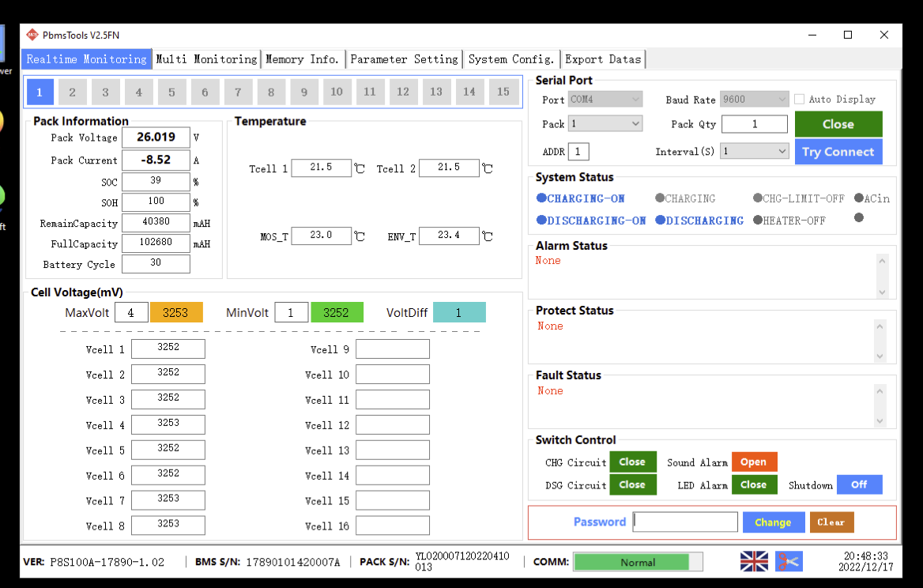923x588 pixels.
Task: Switch to Realtime Monitoring tab
Action: tap(87, 58)
